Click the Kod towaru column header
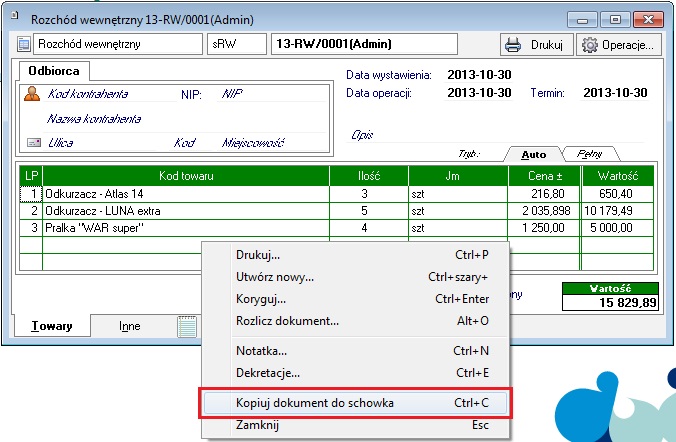676x442 pixels. [186, 176]
